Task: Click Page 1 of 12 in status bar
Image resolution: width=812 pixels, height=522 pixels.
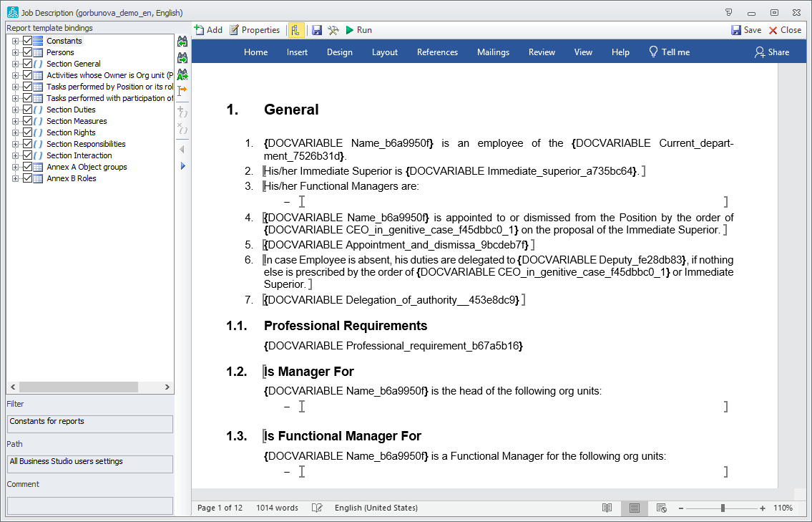Action: click(220, 508)
